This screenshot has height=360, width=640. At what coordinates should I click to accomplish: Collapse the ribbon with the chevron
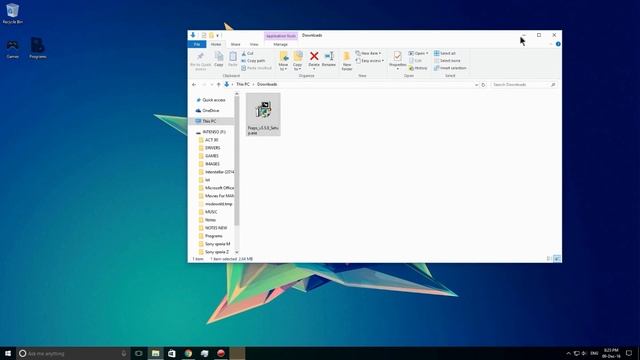point(551,44)
